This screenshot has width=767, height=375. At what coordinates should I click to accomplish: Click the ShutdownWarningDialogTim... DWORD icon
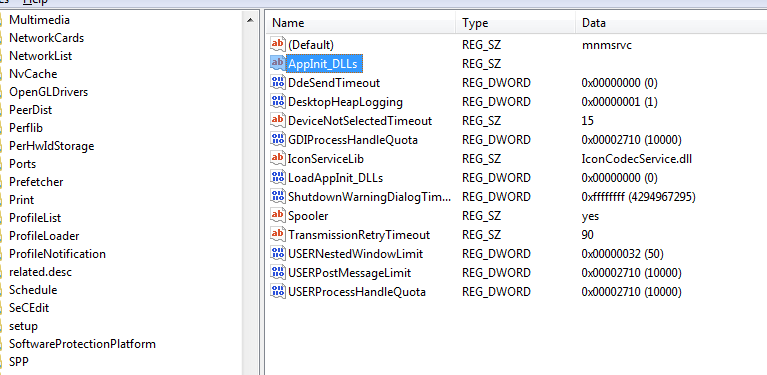pos(277,197)
